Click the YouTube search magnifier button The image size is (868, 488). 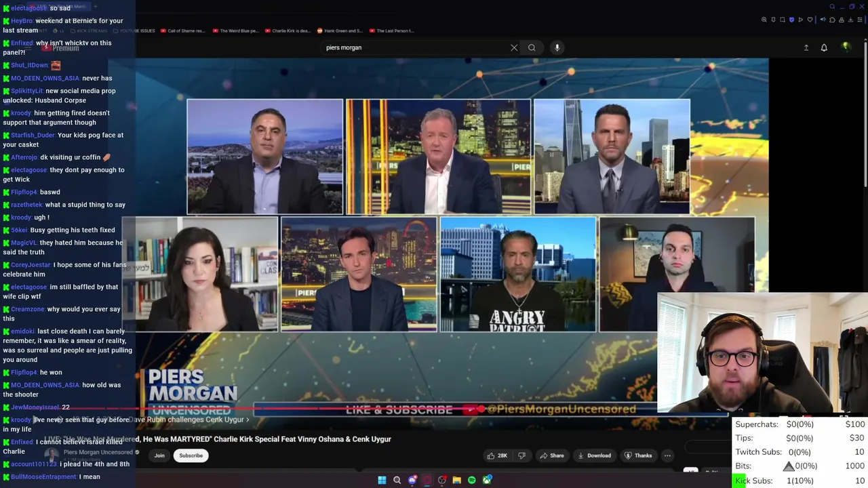pyautogui.click(x=532, y=47)
